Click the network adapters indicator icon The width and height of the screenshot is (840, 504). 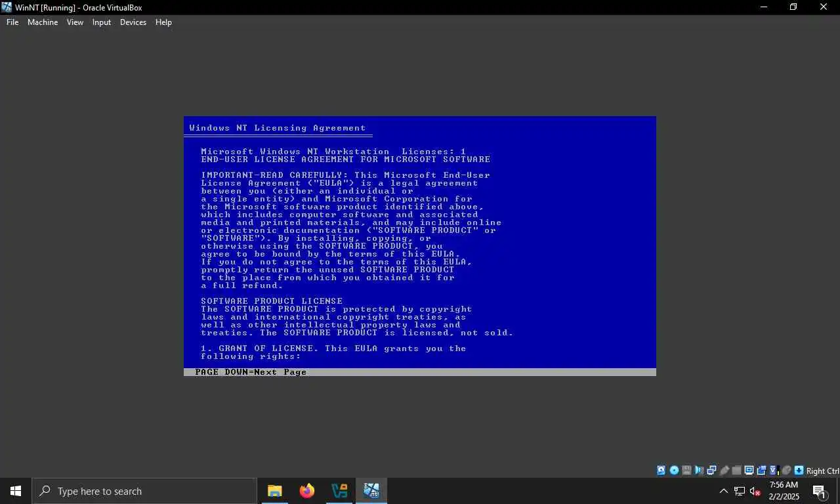(x=711, y=471)
